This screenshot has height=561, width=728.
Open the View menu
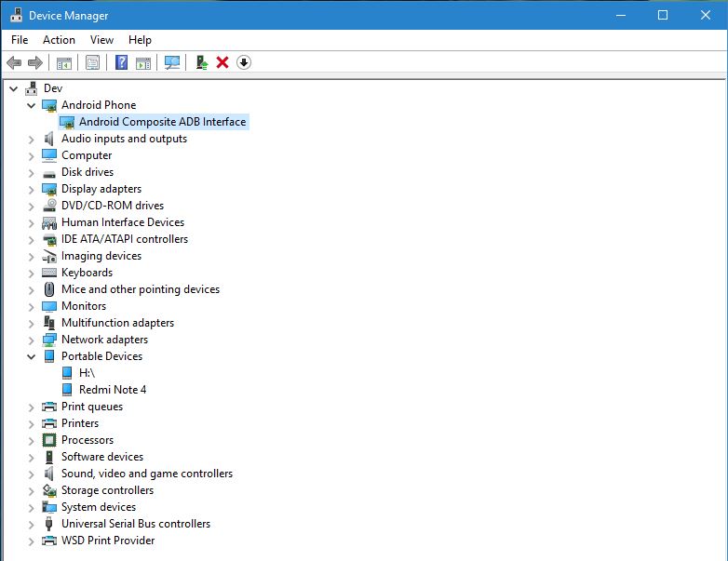(x=101, y=40)
